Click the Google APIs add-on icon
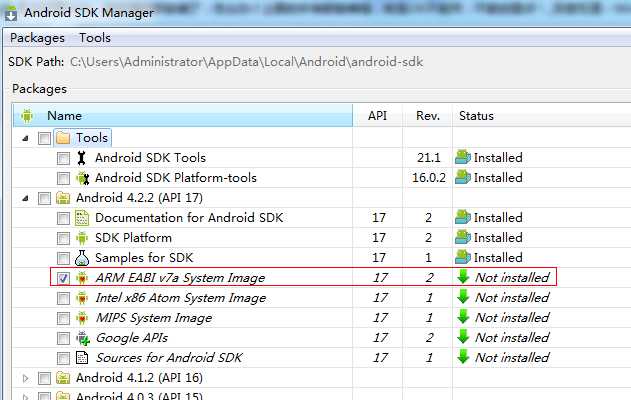This screenshot has height=400, width=631. pyautogui.click(x=83, y=338)
